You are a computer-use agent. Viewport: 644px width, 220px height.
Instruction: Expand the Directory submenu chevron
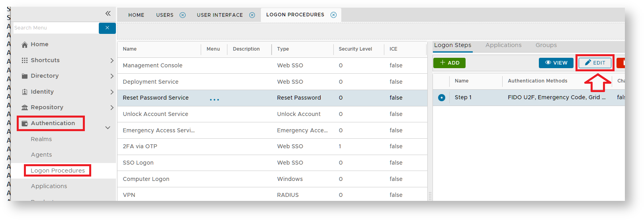coord(112,76)
